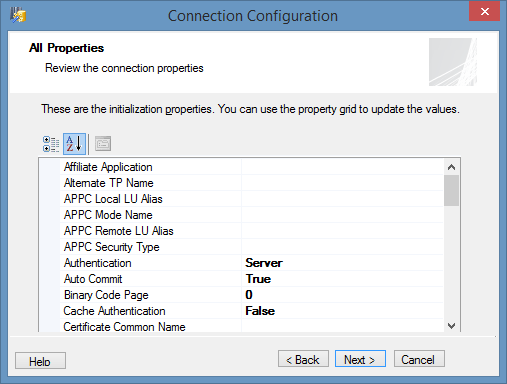This screenshot has height=384, width=507.
Task: Proceed with the Next button
Action: 360,359
